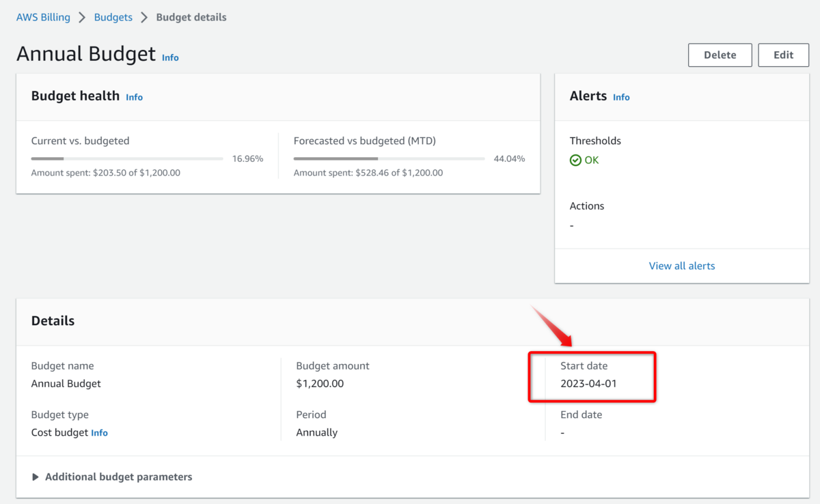Click the Budget details breadcrumb text
The width and height of the screenshot is (820, 504).
coord(191,17)
